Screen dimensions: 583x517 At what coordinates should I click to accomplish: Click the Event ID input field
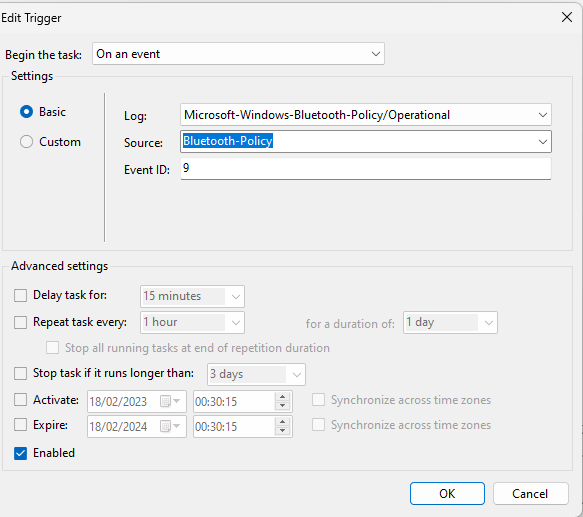[366, 168]
